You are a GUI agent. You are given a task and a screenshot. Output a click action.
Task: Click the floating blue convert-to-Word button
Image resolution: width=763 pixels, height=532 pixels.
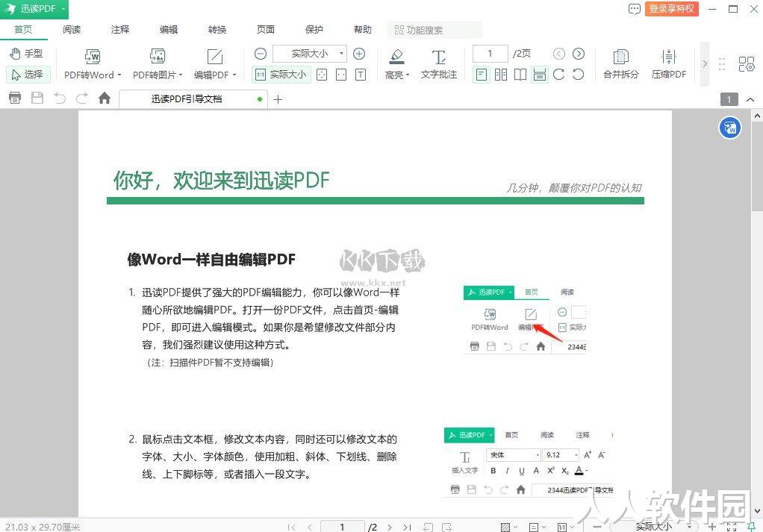[730, 128]
